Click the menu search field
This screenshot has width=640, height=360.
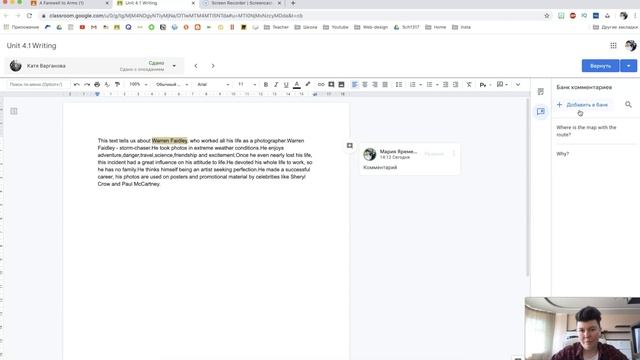[38, 84]
